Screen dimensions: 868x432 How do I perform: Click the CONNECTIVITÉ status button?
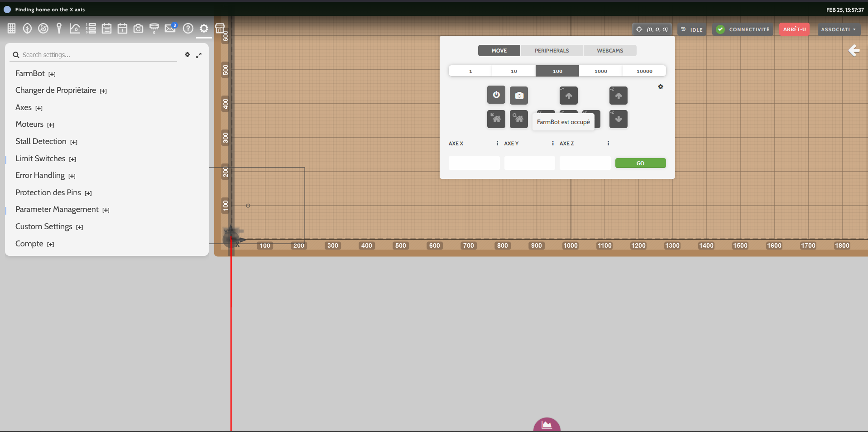(743, 29)
